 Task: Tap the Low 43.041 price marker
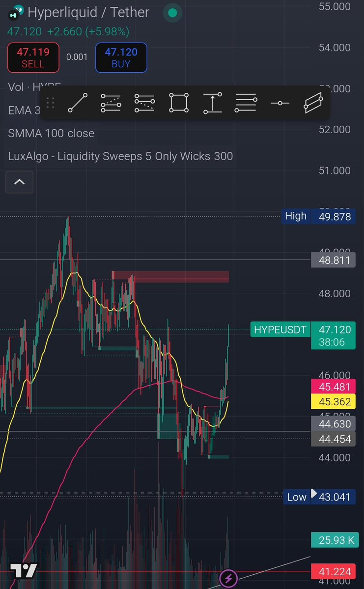tap(318, 497)
